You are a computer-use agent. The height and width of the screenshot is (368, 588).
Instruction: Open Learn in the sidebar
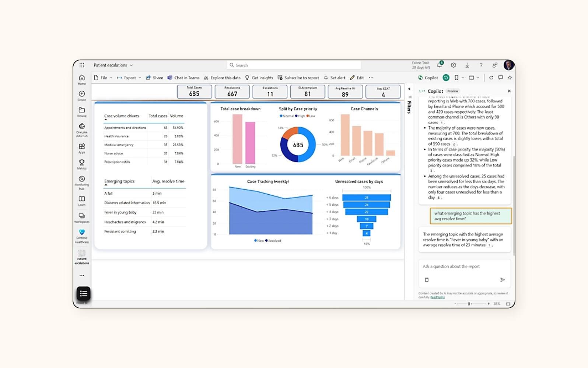pyautogui.click(x=82, y=201)
